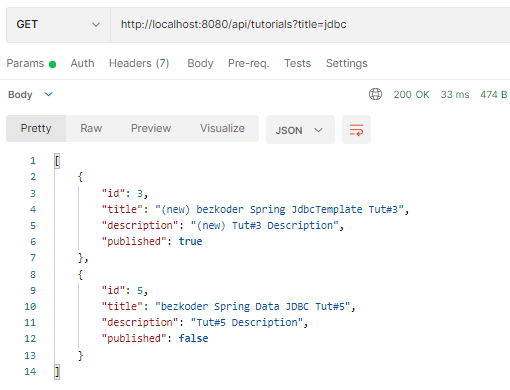This screenshot has height=390, width=510.
Task: Click the closing bracket on line 14
Action: (57, 372)
